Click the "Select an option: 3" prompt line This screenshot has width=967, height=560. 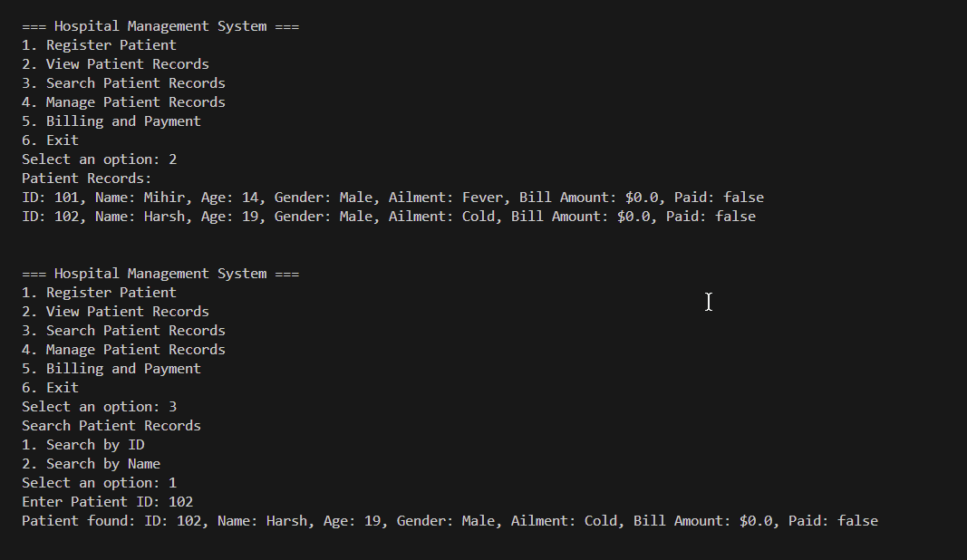pyautogui.click(x=100, y=407)
